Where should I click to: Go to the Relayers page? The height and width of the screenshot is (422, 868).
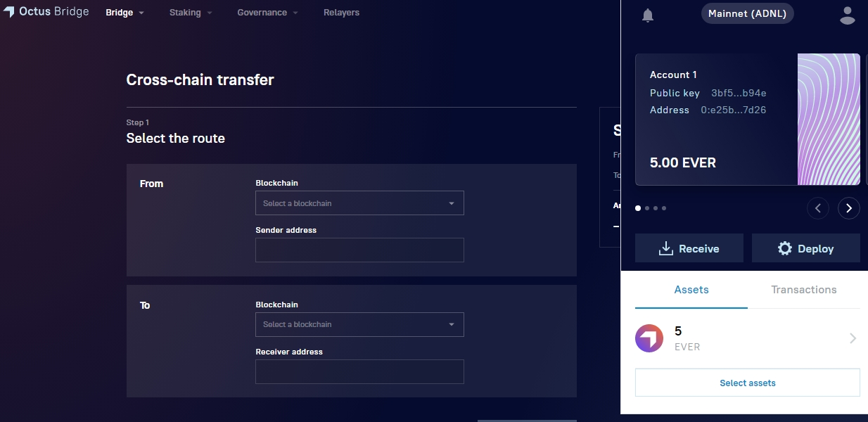341,13
